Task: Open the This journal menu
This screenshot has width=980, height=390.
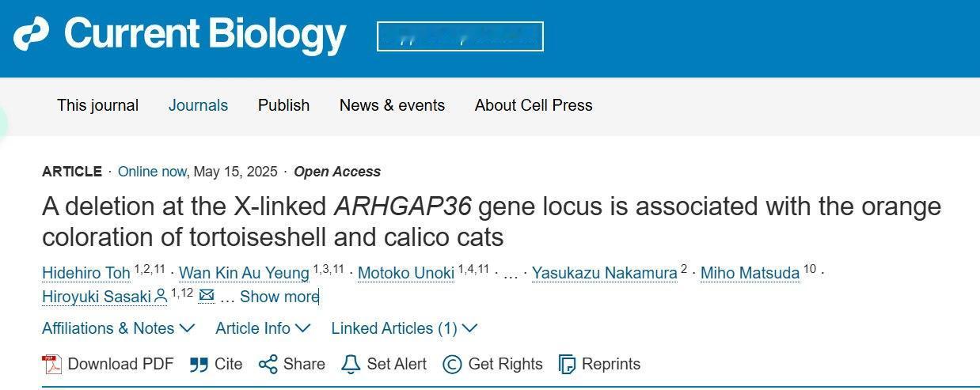Action: tap(97, 105)
